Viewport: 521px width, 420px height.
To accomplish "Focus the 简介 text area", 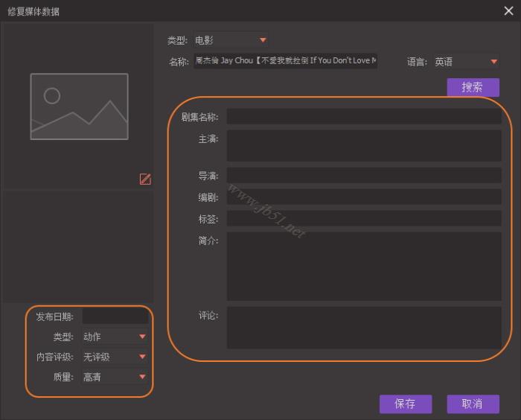I will tap(364, 267).
